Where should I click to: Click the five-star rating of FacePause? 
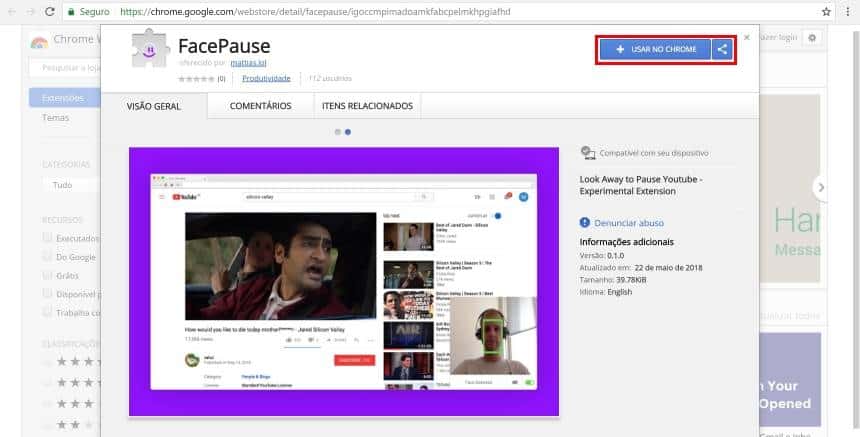[196, 79]
